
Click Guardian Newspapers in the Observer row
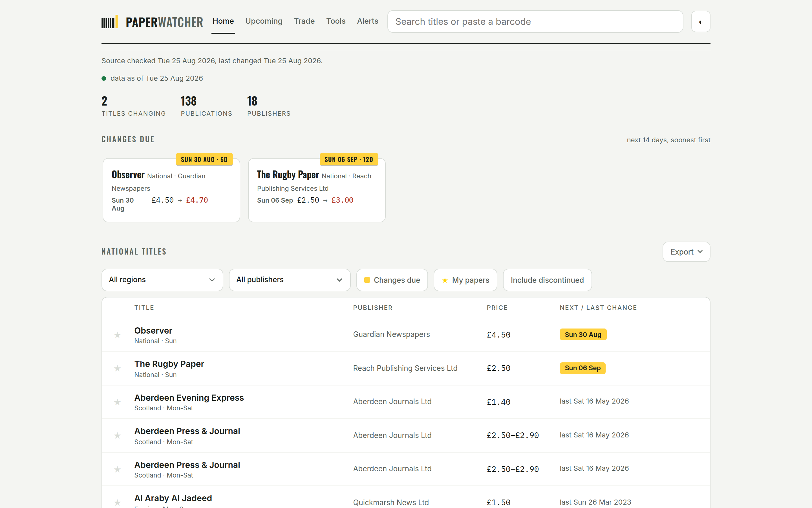coord(391,335)
